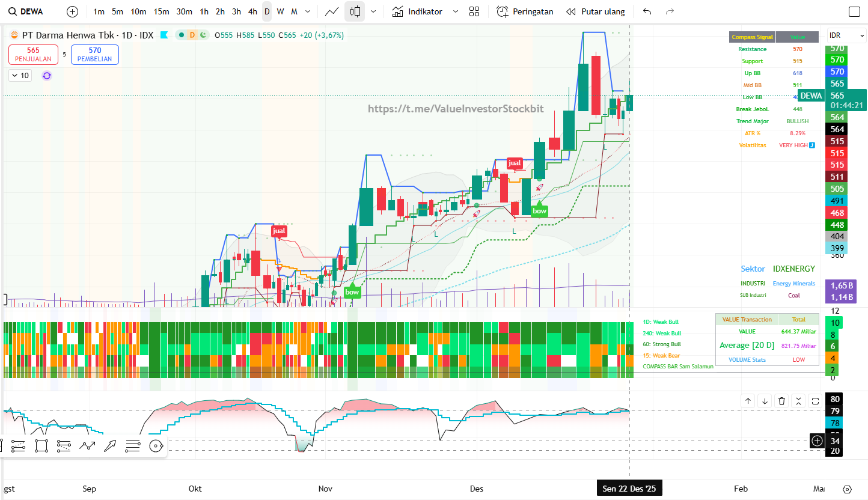Start bar replay with Putar ulang

pyautogui.click(x=596, y=11)
